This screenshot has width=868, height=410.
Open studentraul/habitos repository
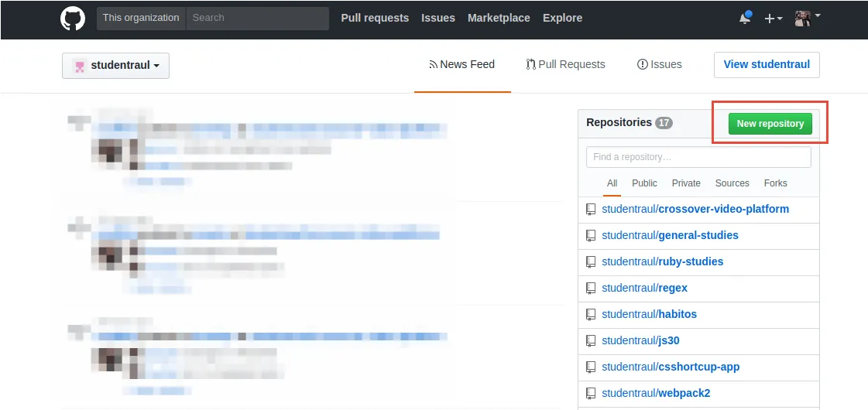(650, 314)
